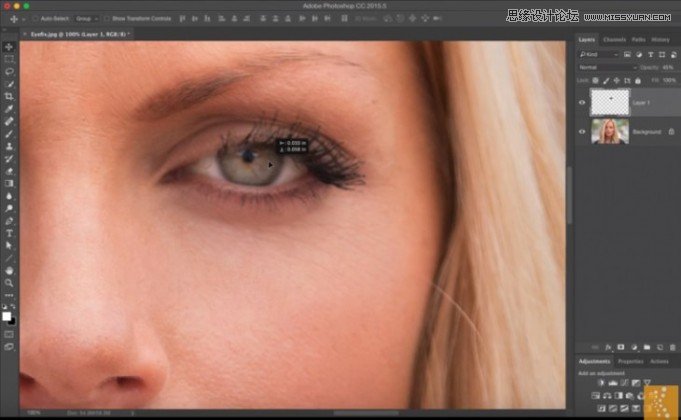Select the History Brush tool
This screenshot has width=681, height=420.
[x=9, y=159]
